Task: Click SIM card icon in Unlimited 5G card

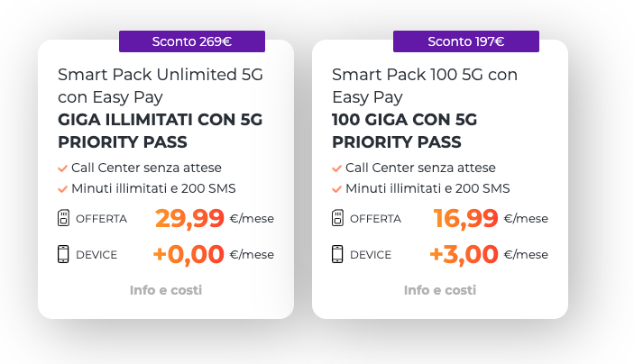Action: click(x=63, y=218)
